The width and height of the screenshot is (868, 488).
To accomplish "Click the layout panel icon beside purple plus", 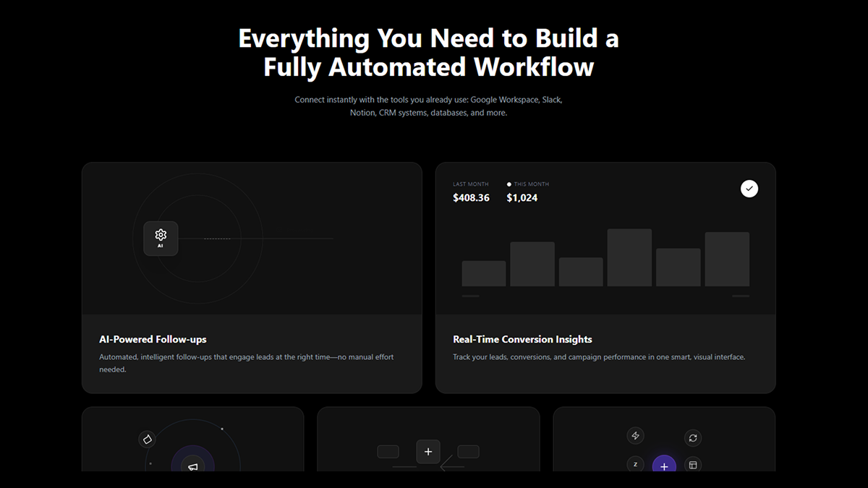I will [692, 465].
